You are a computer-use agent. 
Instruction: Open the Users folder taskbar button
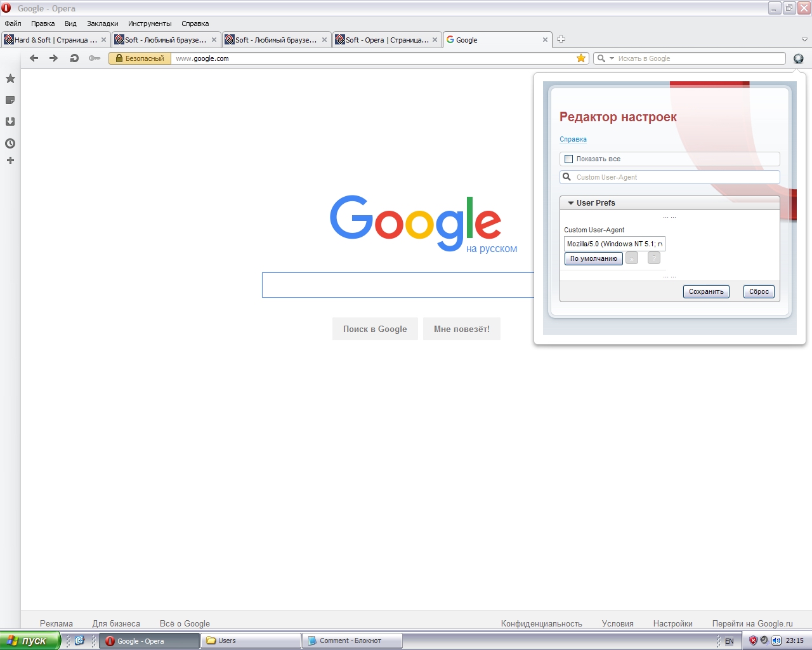tap(251, 641)
